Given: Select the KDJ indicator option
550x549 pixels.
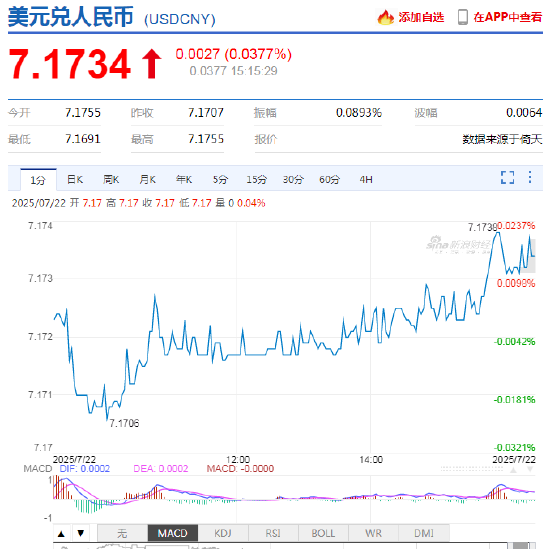Looking at the screenshot, I should [223, 534].
